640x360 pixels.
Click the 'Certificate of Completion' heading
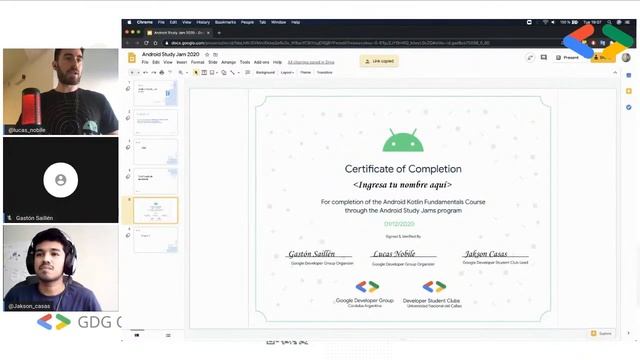coord(403,169)
